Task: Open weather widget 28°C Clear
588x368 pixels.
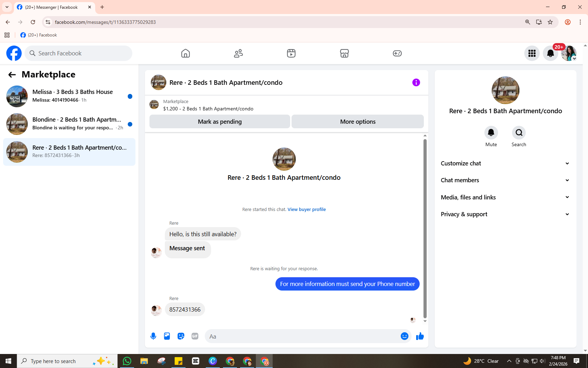Action: [x=481, y=361]
